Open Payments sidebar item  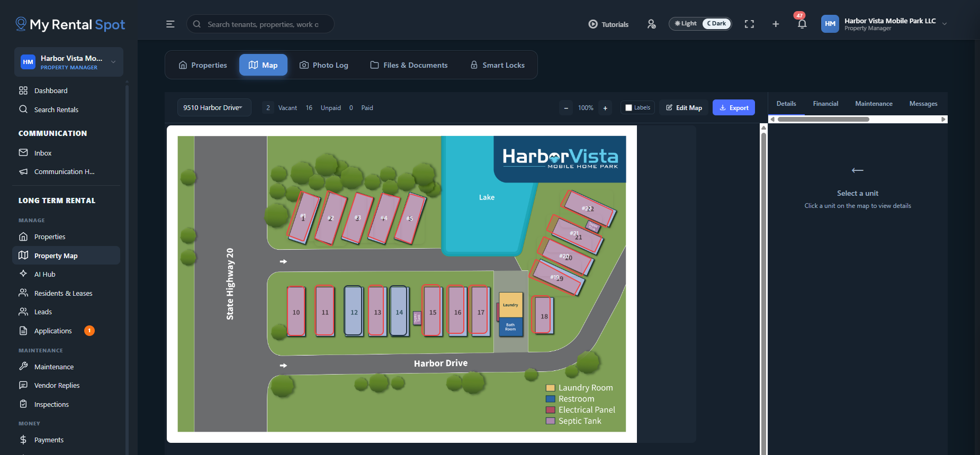pyautogui.click(x=66, y=440)
